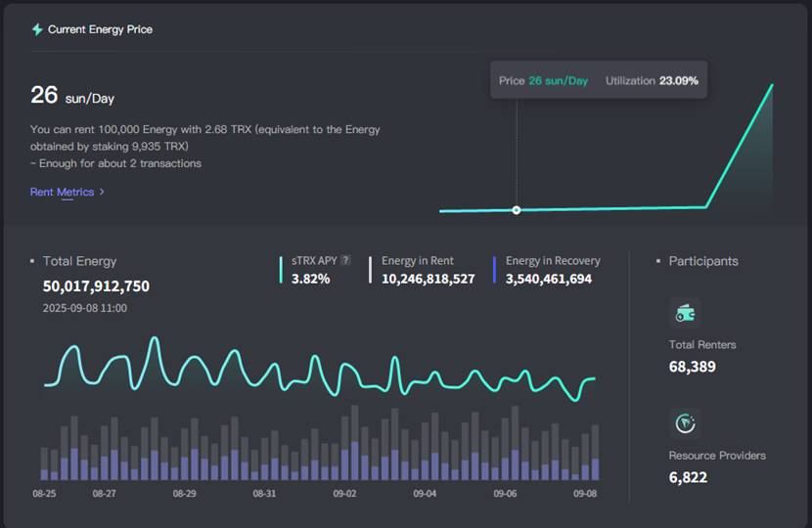Click the Utilization 23.09% text in the tooltip
Image resolution: width=812 pixels, height=528 pixels.
click(x=652, y=80)
